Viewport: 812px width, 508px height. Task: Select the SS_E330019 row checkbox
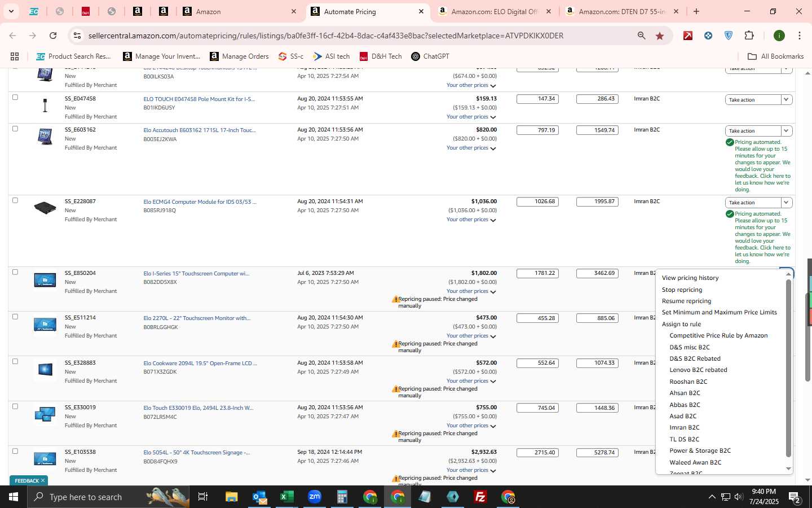(x=15, y=406)
